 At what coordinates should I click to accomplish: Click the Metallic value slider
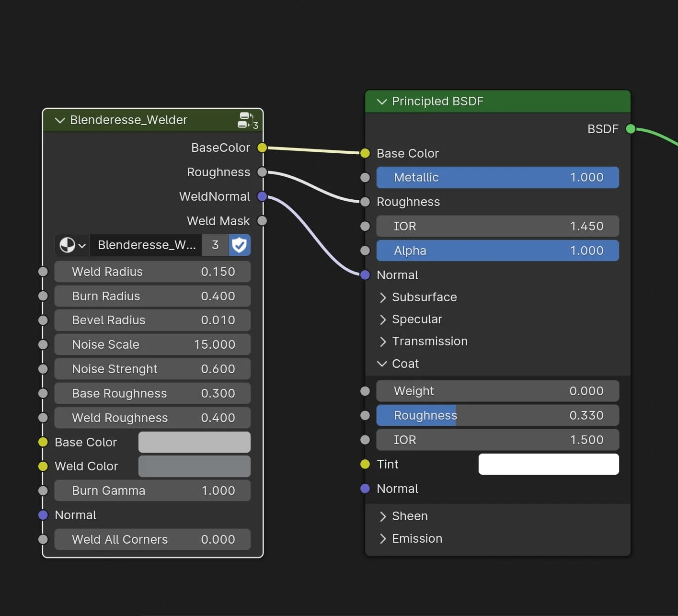497,178
